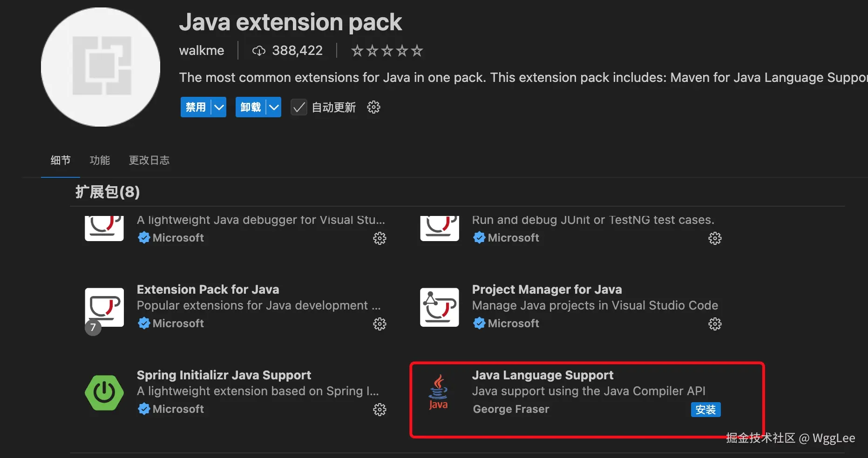Click the 禁用 disable button

point(196,108)
